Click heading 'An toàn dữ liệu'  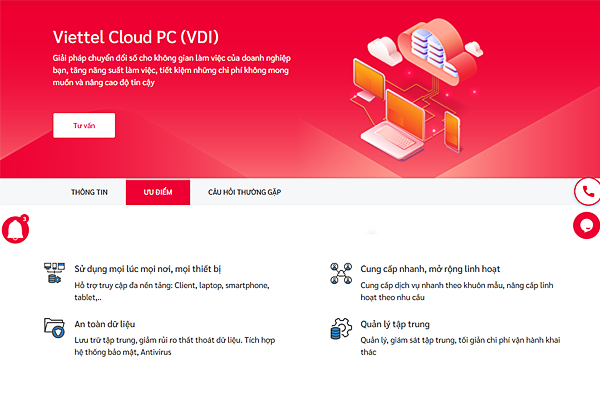click(105, 324)
